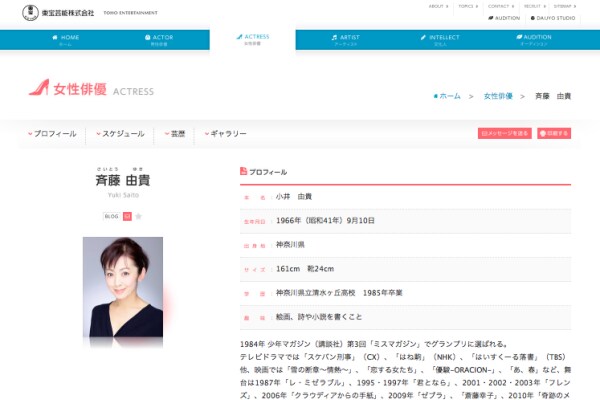Click the 161cm 靴24cm size value
Image resolution: width=600 pixels, height=400 pixels.
[305, 269]
